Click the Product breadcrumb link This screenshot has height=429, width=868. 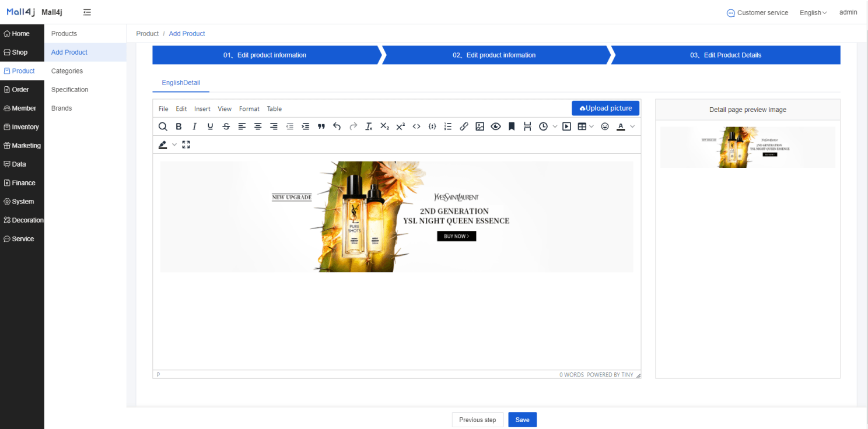148,34
